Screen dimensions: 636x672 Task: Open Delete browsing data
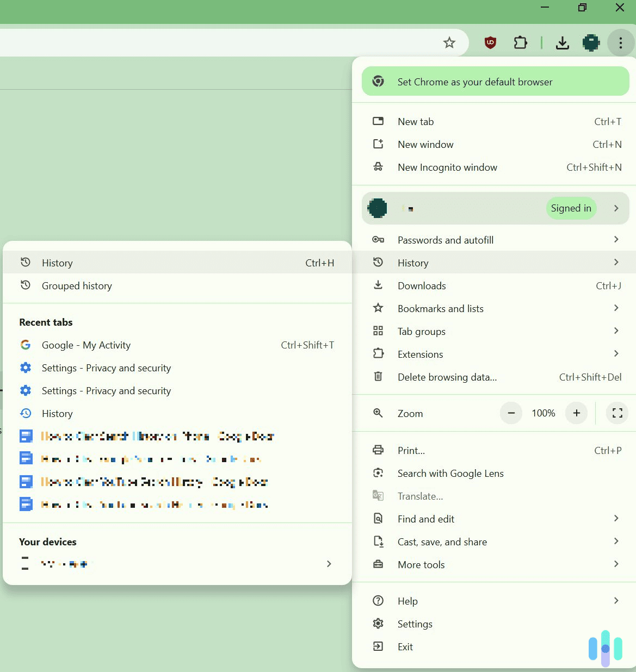tap(447, 377)
